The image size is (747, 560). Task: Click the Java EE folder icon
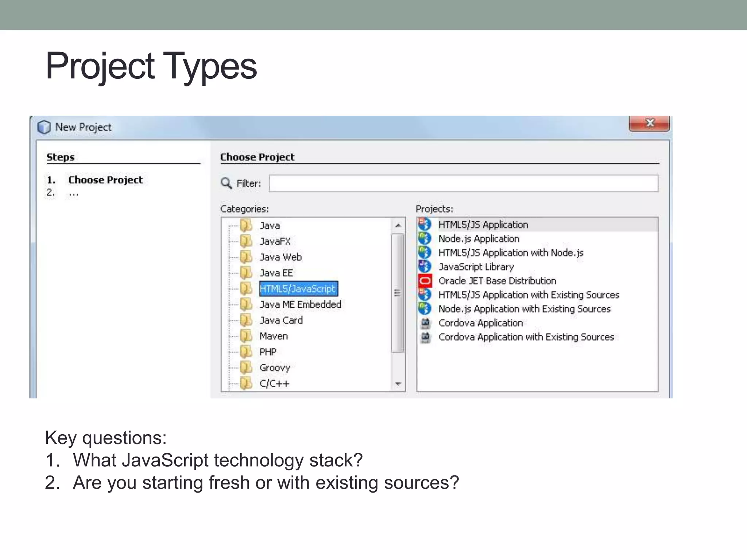(247, 273)
